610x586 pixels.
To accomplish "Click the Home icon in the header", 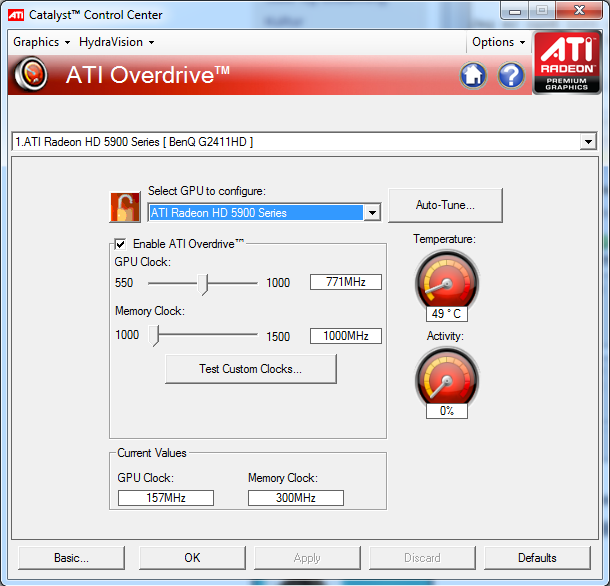I will point(473,75).
